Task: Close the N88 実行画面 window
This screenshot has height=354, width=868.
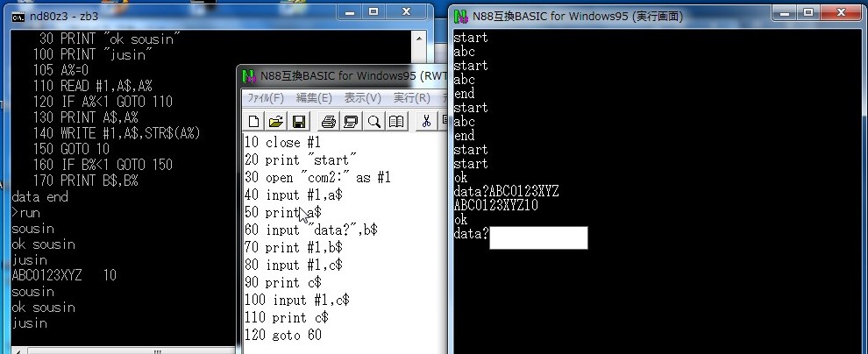Action: pos(842,12)
